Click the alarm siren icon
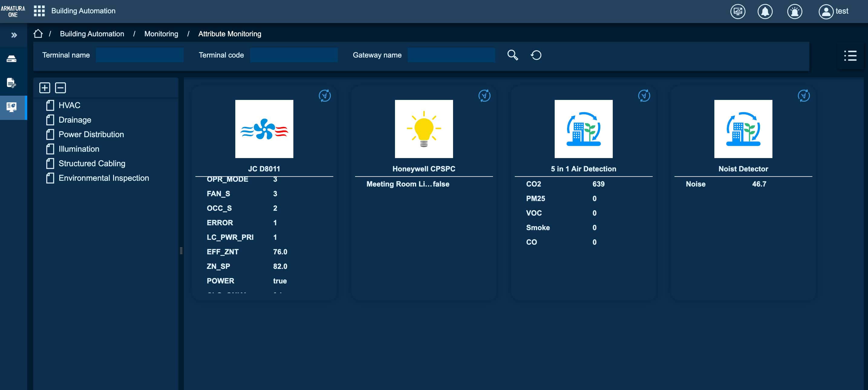 (x=794, y=12)
